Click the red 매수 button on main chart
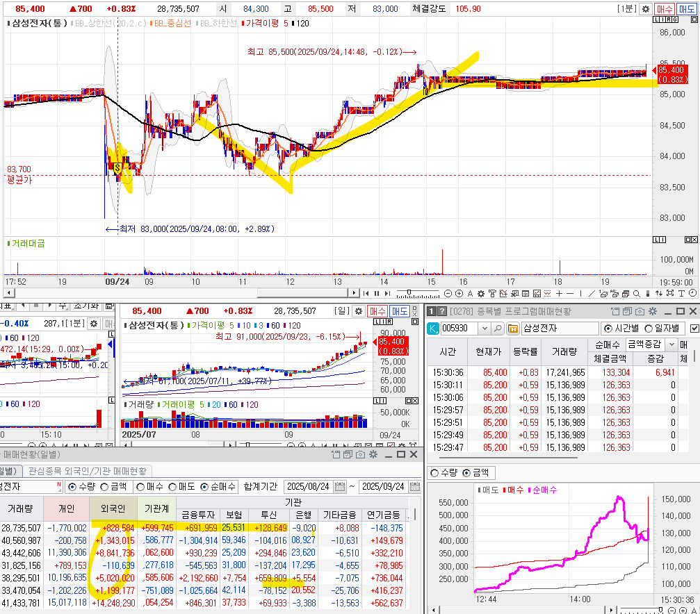 coord(665,8)
